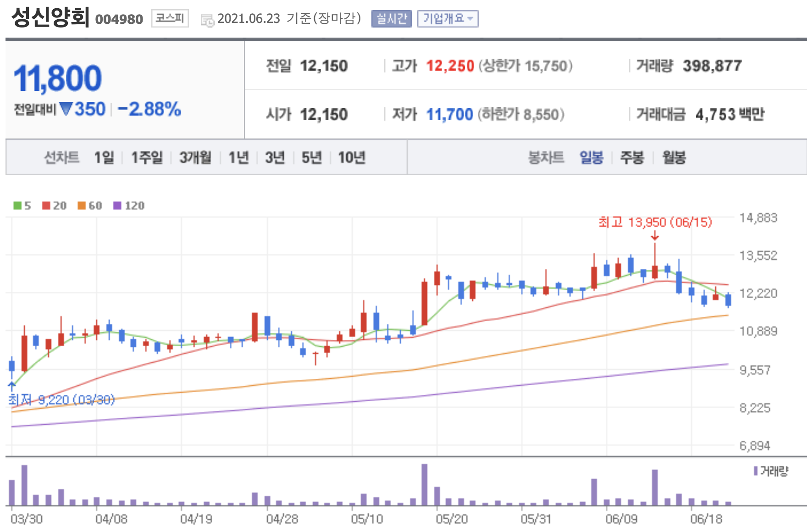The image size is (807, 532).
Task: Click the 04/28 date on the axis
Action: (x=282, y=519)
